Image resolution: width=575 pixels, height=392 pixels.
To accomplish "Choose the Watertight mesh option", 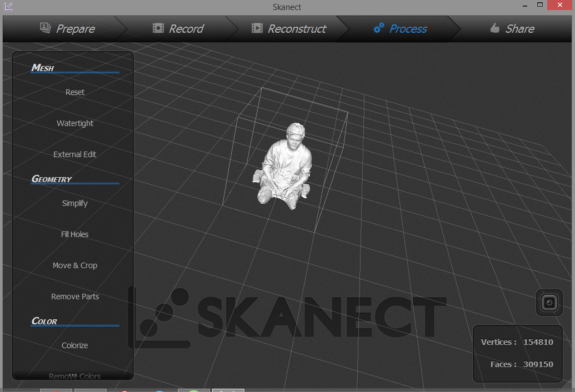I will coord(75,123).
